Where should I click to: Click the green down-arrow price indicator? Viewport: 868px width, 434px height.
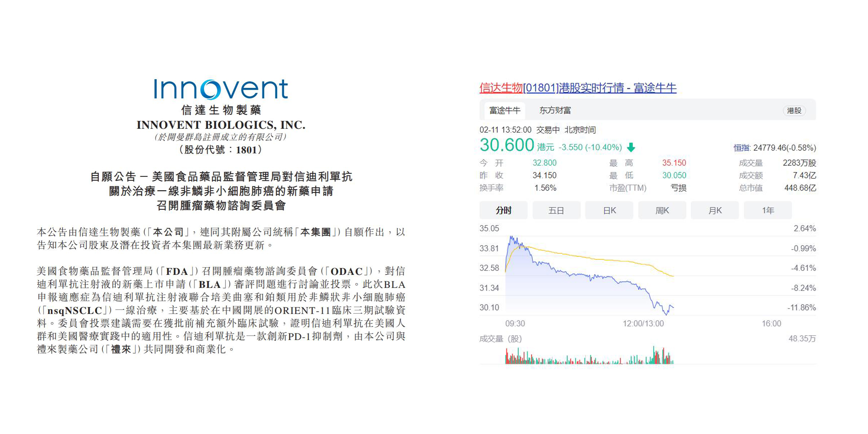[631, 147]
